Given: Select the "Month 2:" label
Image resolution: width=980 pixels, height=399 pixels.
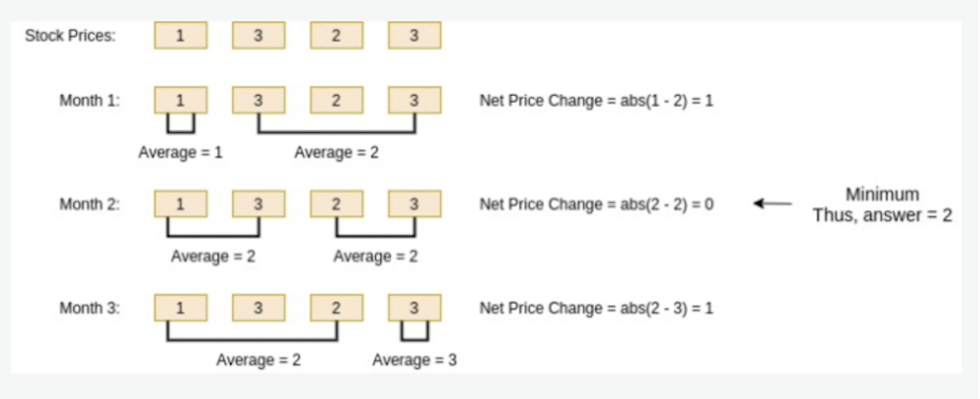Looking at the screenshot, I should (x=90, y=205).
